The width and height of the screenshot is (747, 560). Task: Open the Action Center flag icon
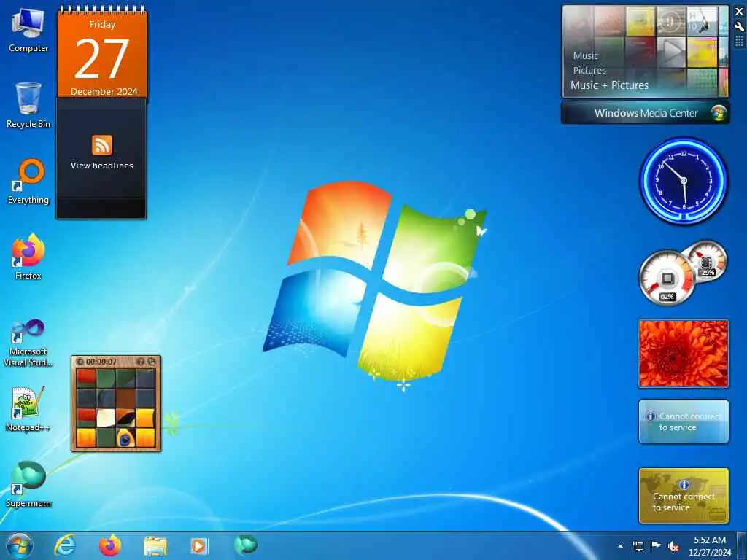pyautogui.click(x=656, y=546)
